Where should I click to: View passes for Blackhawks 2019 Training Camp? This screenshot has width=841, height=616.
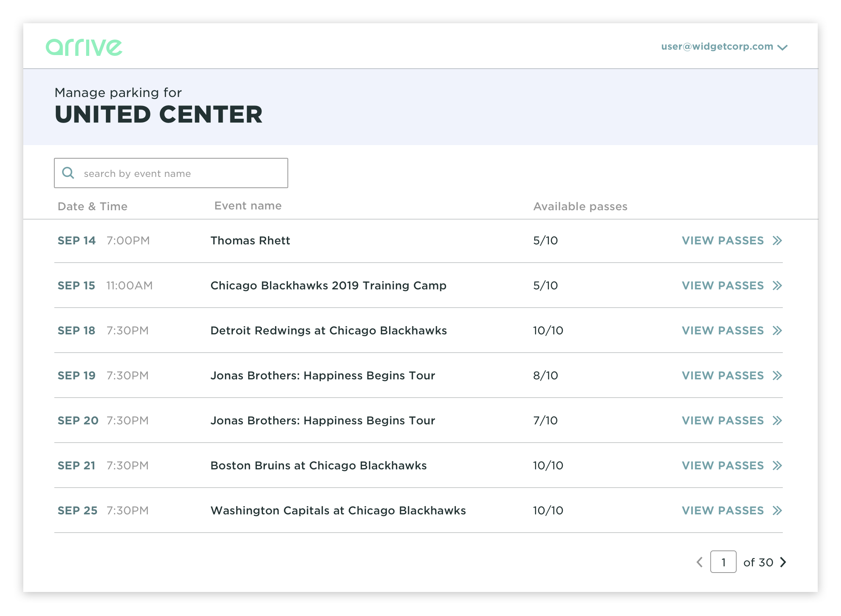[x=732, y=286]
